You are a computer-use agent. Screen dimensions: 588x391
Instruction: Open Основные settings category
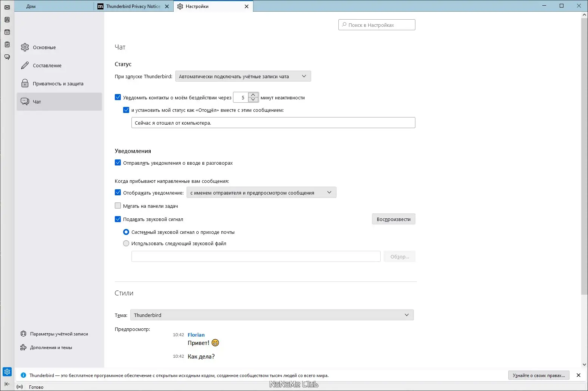[59, 47]
